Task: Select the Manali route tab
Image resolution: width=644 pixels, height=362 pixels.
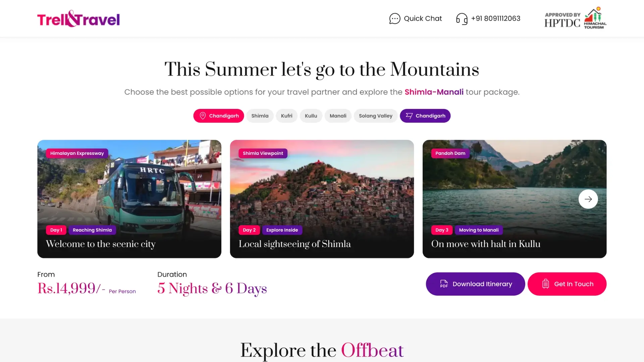Action: [338, 116]
